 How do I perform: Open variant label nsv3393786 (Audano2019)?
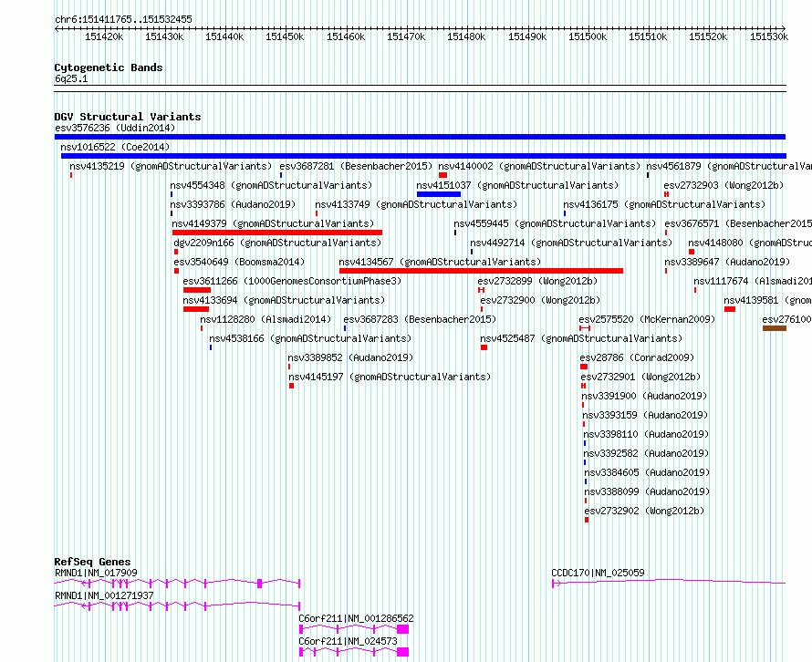pyautogui.click(x=233, y=204)
